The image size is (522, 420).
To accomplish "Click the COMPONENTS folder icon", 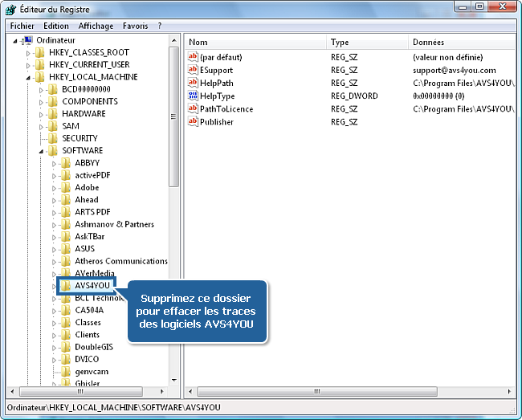I will tap(52, 101).
